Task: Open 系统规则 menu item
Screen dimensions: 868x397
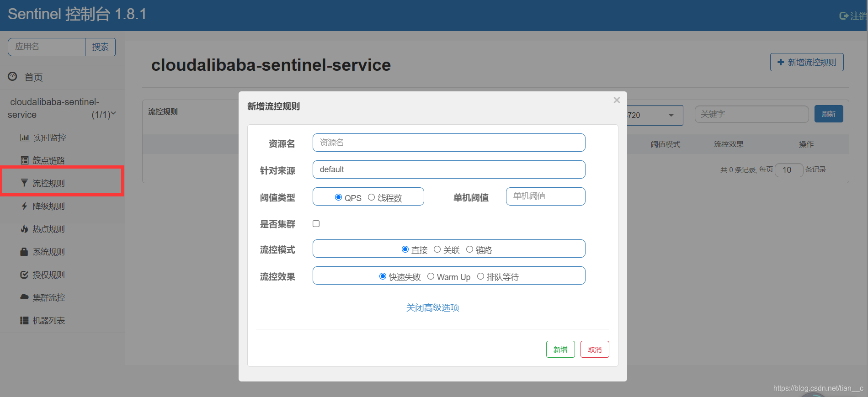Action: pos(49,252)
